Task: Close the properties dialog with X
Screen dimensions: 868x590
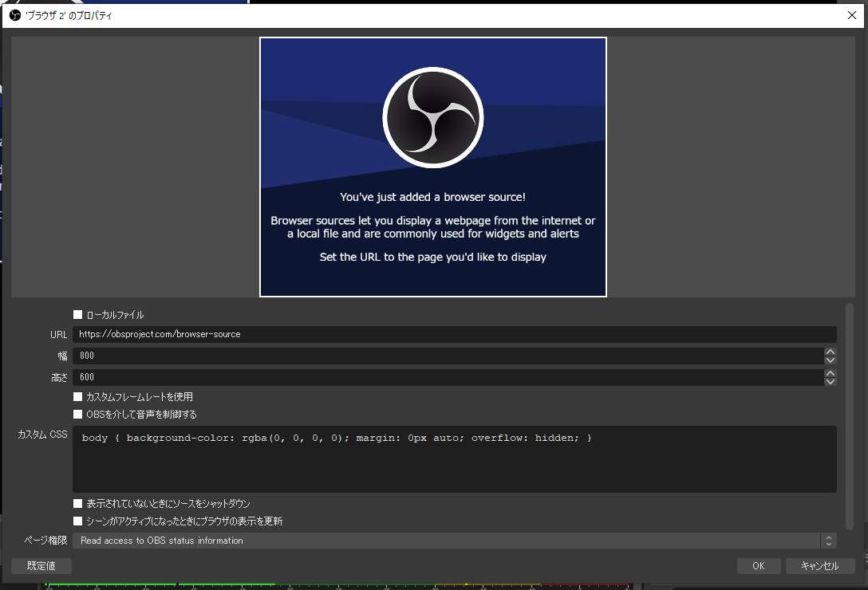Action: (x=852, y=15)
